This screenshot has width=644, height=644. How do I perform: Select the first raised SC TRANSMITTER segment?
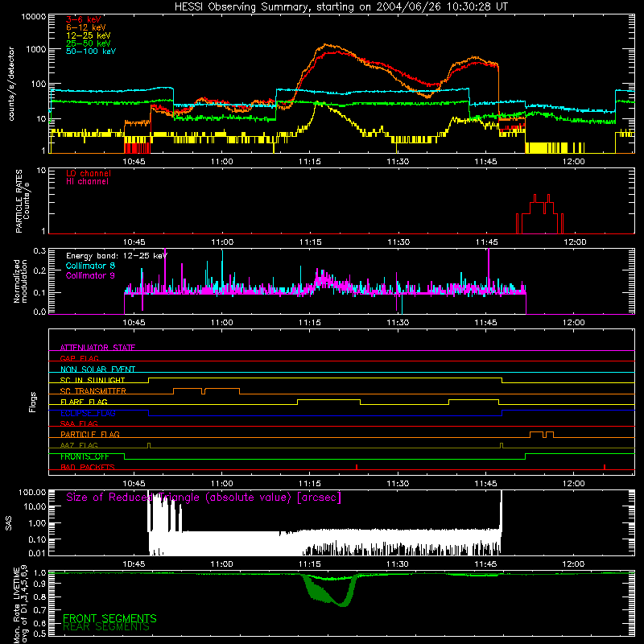188,389
